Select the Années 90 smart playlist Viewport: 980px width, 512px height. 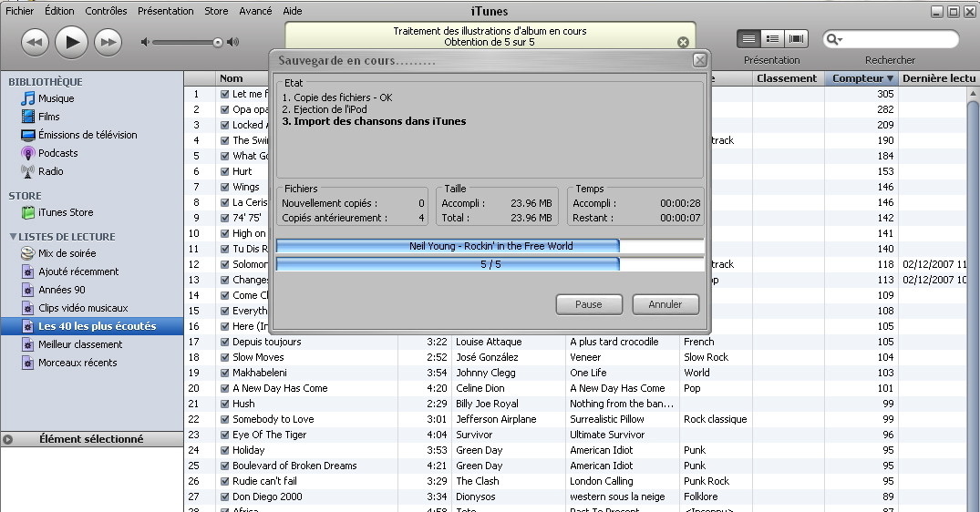tap(62, 289)
